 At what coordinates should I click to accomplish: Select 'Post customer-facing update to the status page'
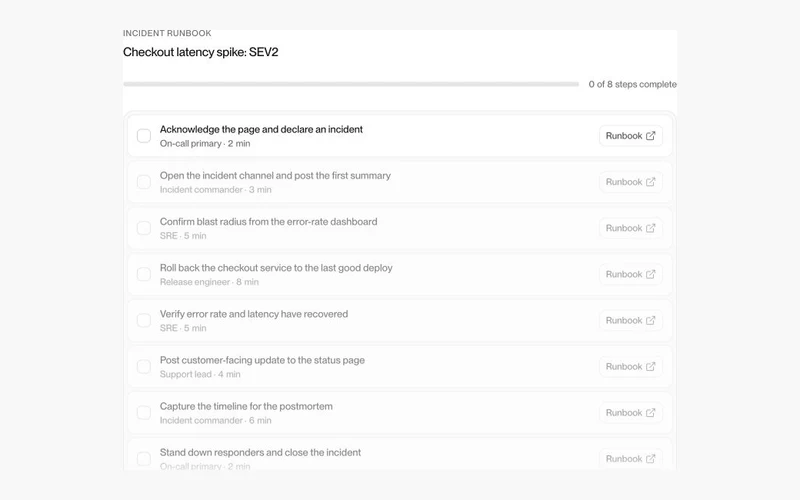tap(262, 360)
